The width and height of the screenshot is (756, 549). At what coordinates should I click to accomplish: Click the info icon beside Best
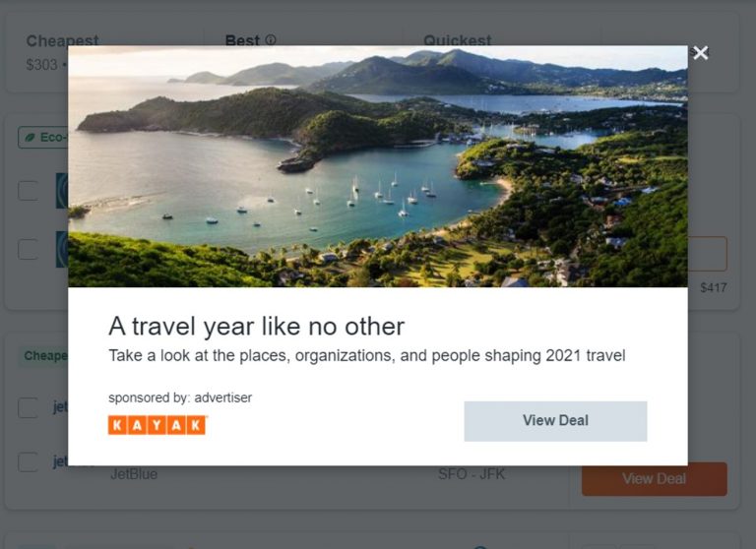[x=271, y=40]
